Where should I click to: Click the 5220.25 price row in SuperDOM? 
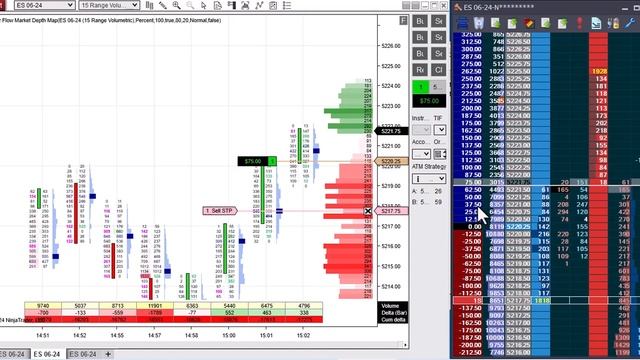tap(518, 227)
